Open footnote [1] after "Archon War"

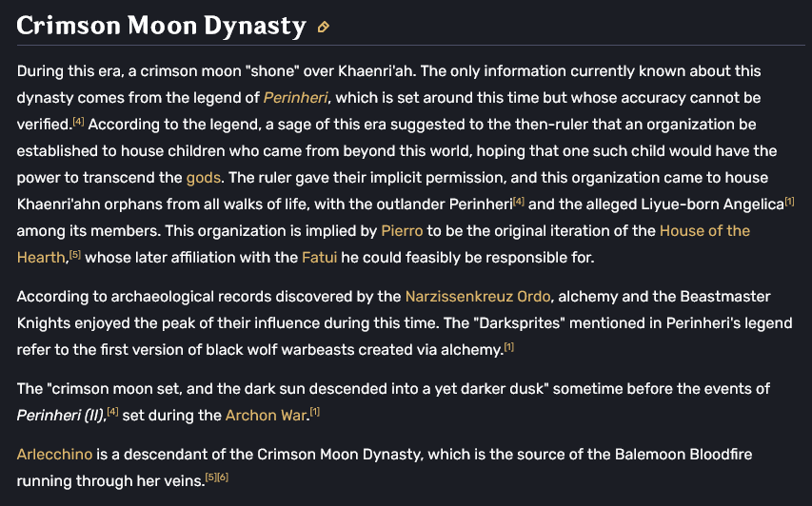[x=315, y=412]
